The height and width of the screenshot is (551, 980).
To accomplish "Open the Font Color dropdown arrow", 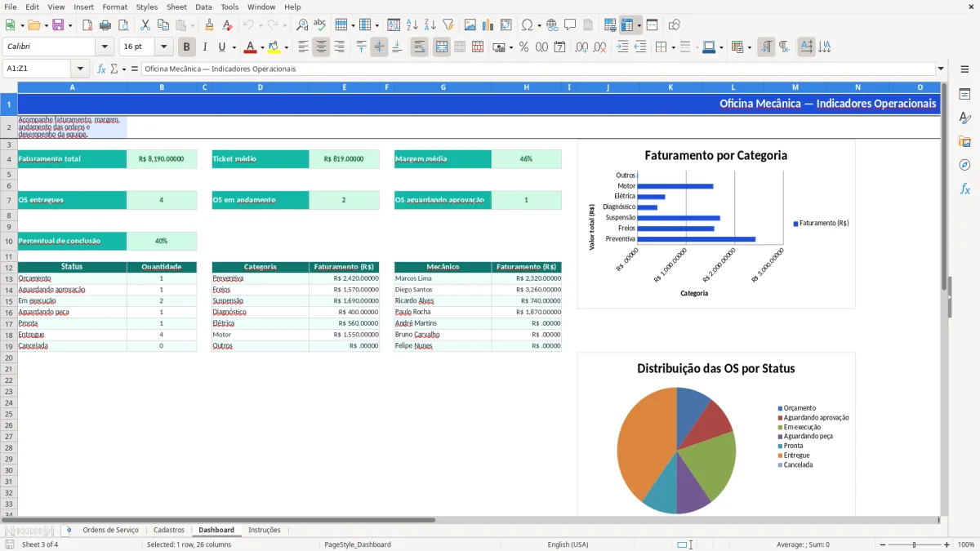I will click(x=262, y=47).
